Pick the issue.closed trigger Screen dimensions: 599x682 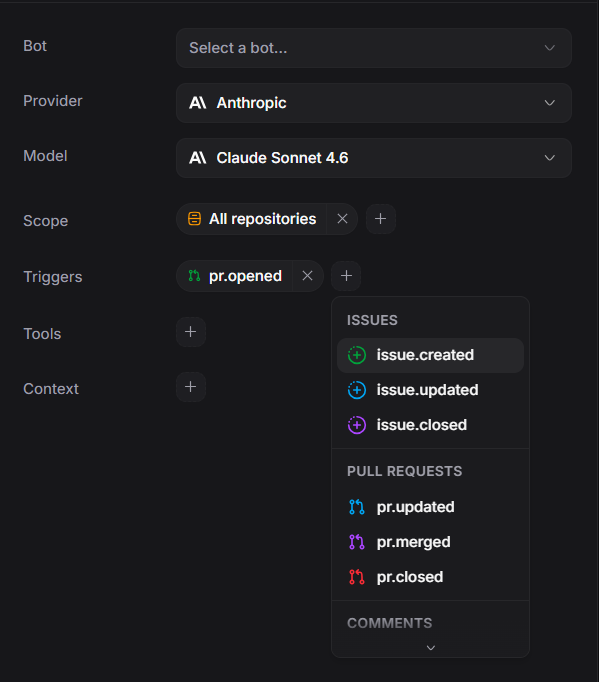(x=430, y=425)
